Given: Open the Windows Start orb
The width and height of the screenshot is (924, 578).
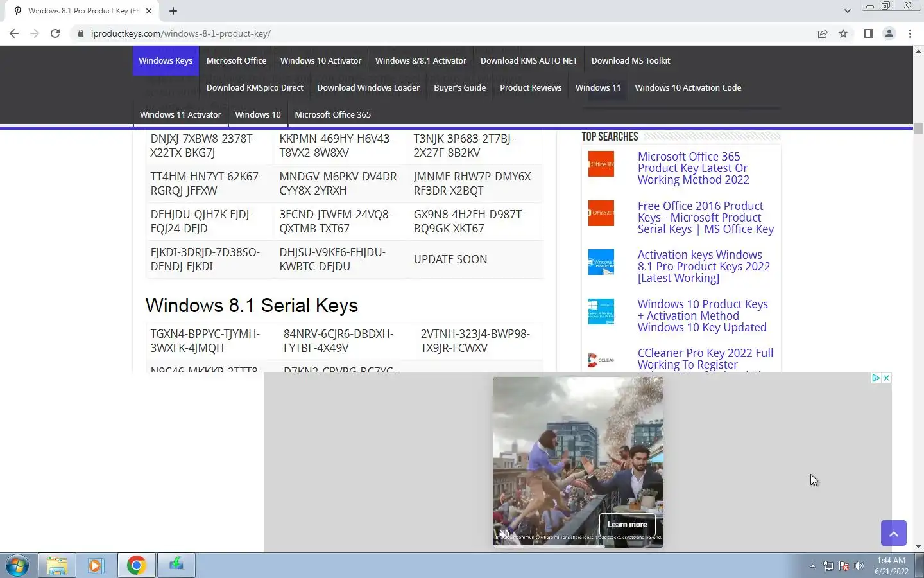Looking at the screenshot, I should [17, 566].
